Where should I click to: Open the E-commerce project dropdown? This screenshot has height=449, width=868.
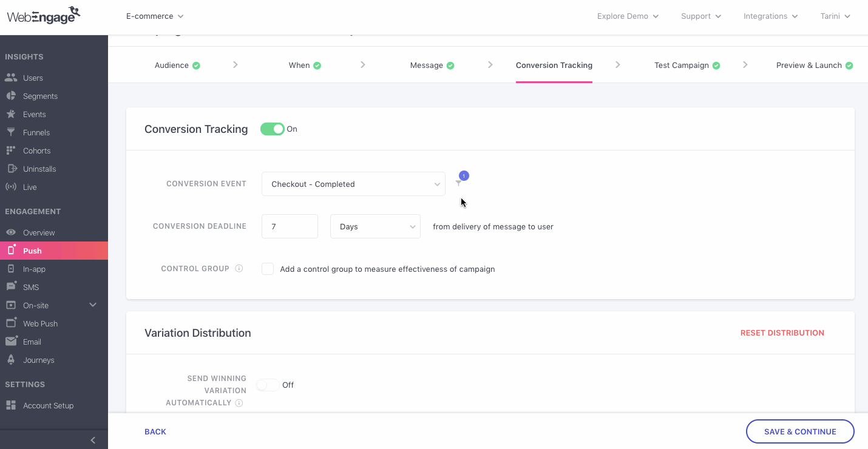point(155,16)
